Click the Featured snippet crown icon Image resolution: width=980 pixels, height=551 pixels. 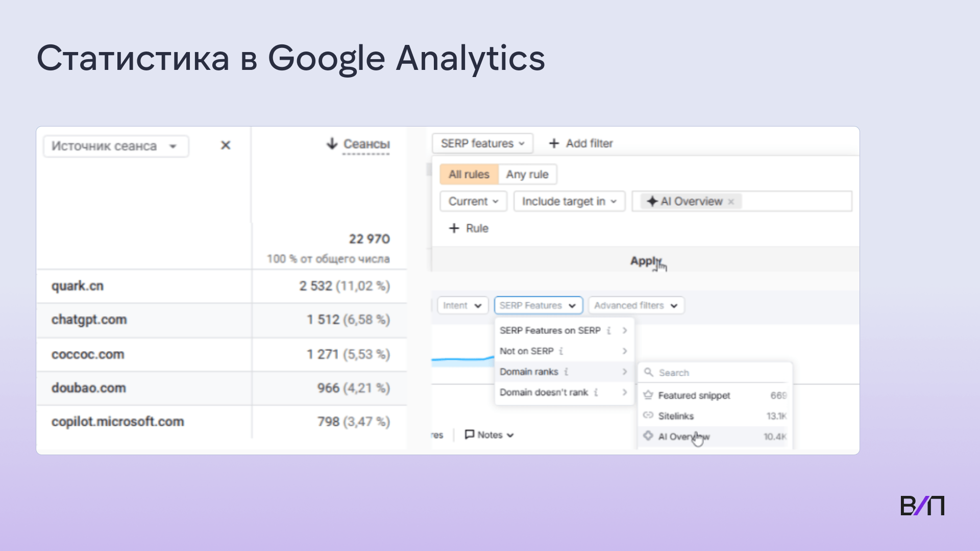point(648,395)
